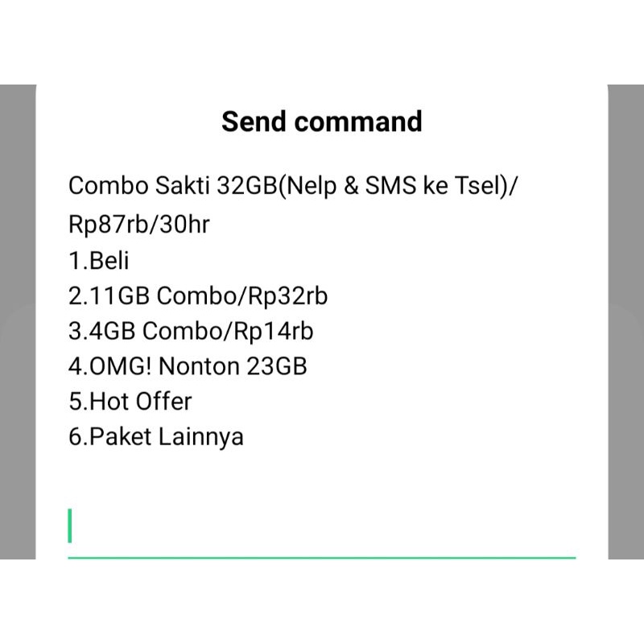Click the green blinking text cursor
This screenshot has width=644, height=644.
(x=70, y=526)
